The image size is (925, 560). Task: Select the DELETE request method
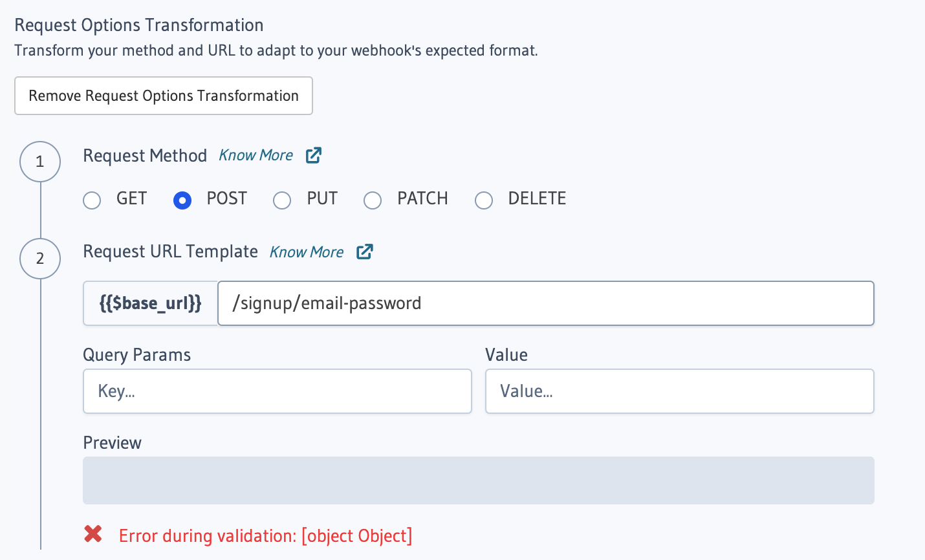pyautogui.click(x=484, y=200)
